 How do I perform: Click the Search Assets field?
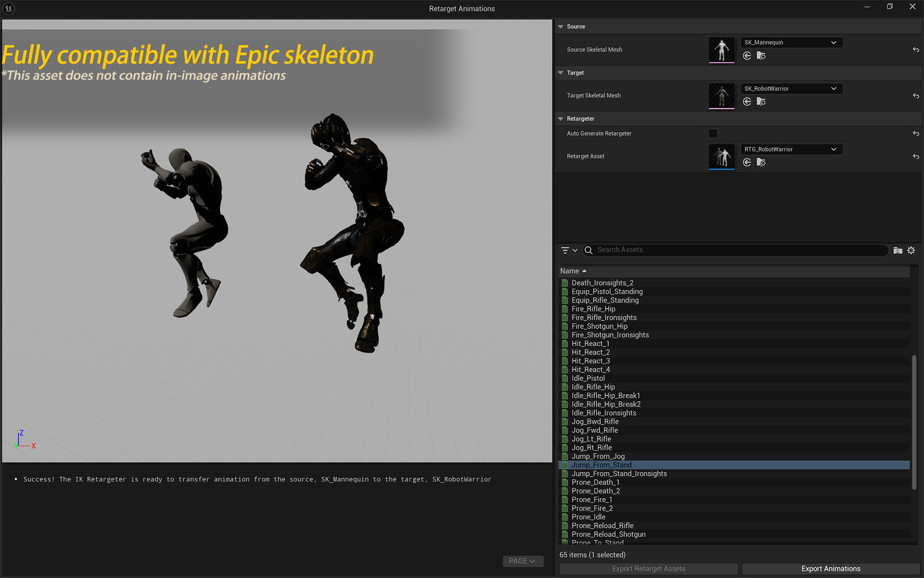736,250
